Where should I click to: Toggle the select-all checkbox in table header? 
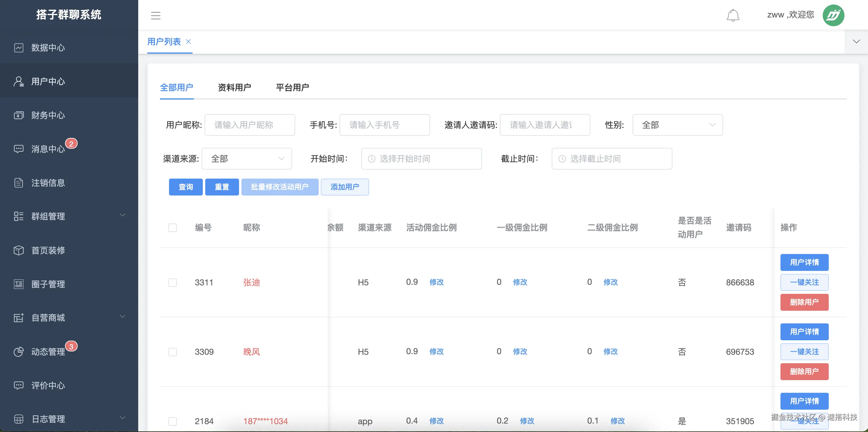click(173, 228)
